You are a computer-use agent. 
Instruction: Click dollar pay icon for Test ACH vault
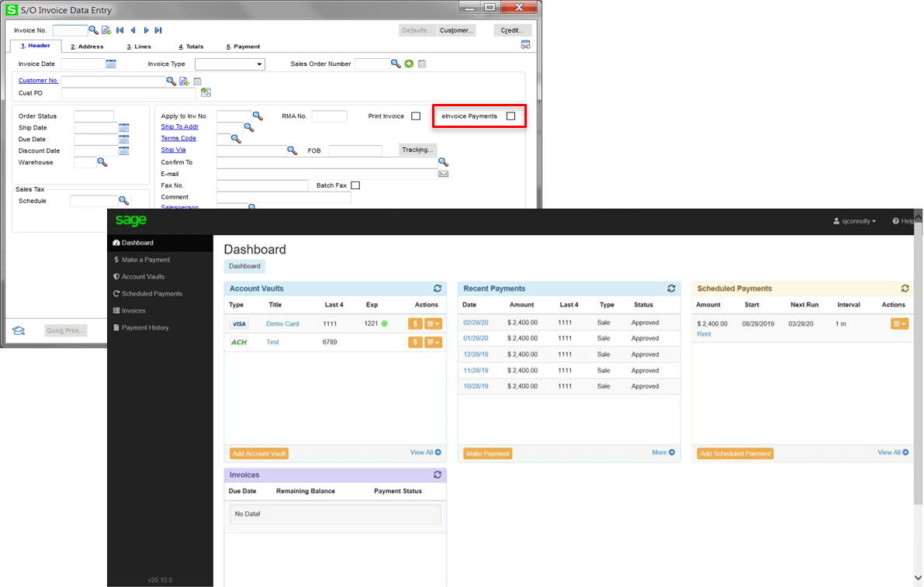(x=415, y=342)
